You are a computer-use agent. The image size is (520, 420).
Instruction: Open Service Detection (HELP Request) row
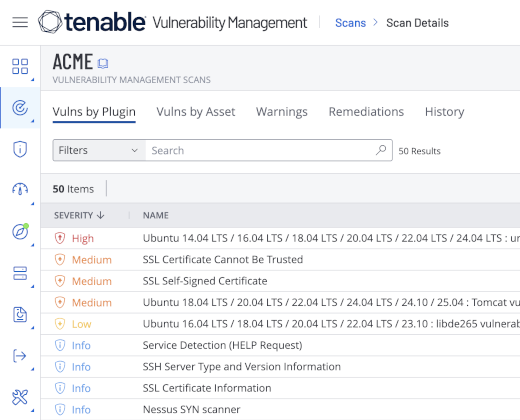pos(280,345)
